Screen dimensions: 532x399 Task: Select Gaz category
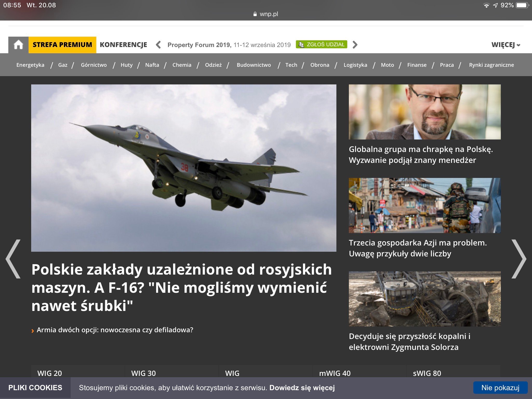coord(63,65)
